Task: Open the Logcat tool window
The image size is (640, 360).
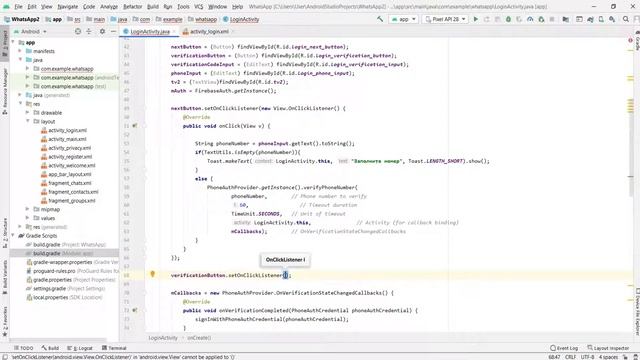Action: click(x=80, y=348)
